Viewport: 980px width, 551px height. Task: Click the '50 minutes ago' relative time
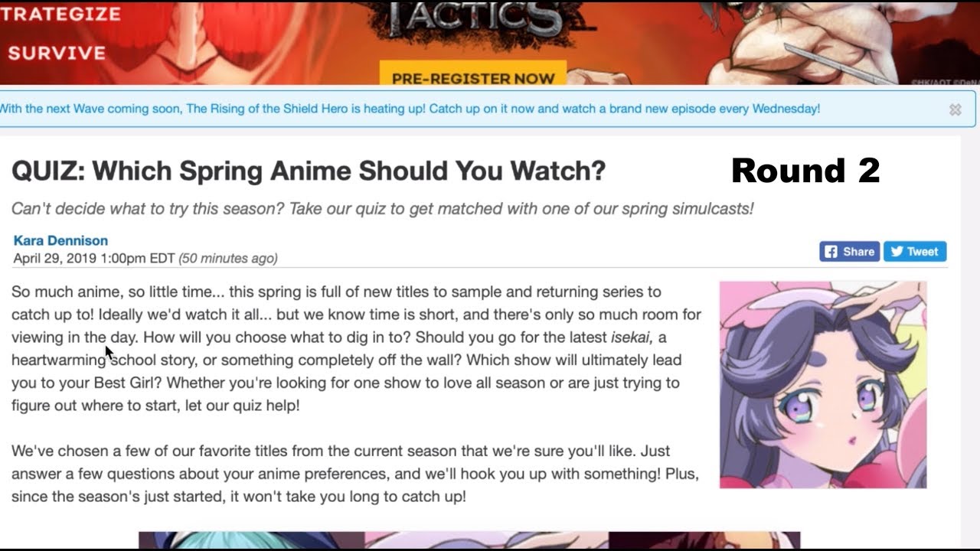[x=228, y=259]
